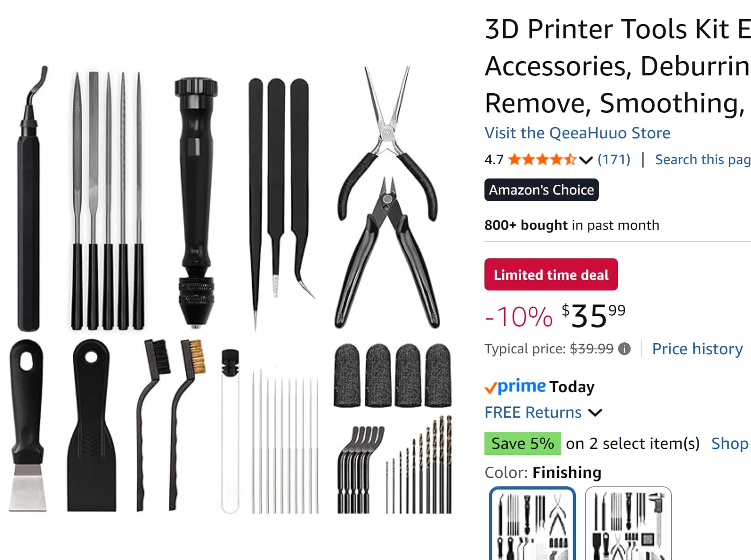Expand the FREE Returns details chevron
This screenshot has width=751, height=560.
pos(595,413)
